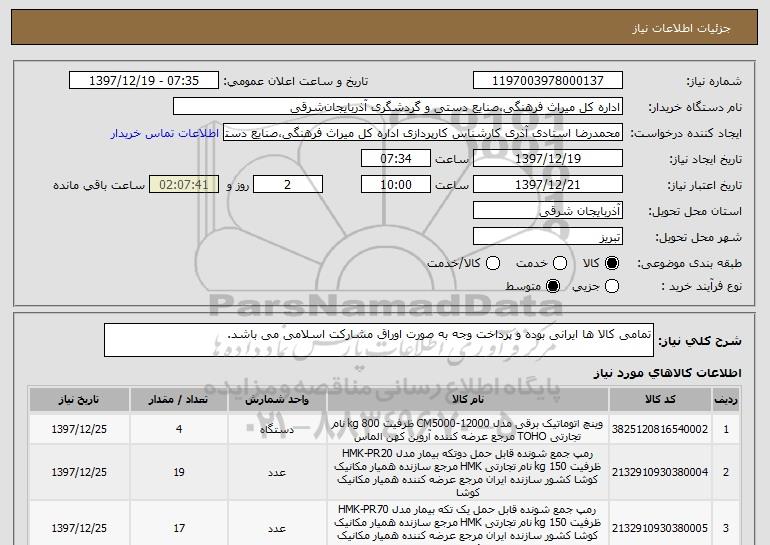This screenshot has height=545, width=770.
Task: Click the طبقه بندی موضوعی label
Action: (x=689, y=264)
